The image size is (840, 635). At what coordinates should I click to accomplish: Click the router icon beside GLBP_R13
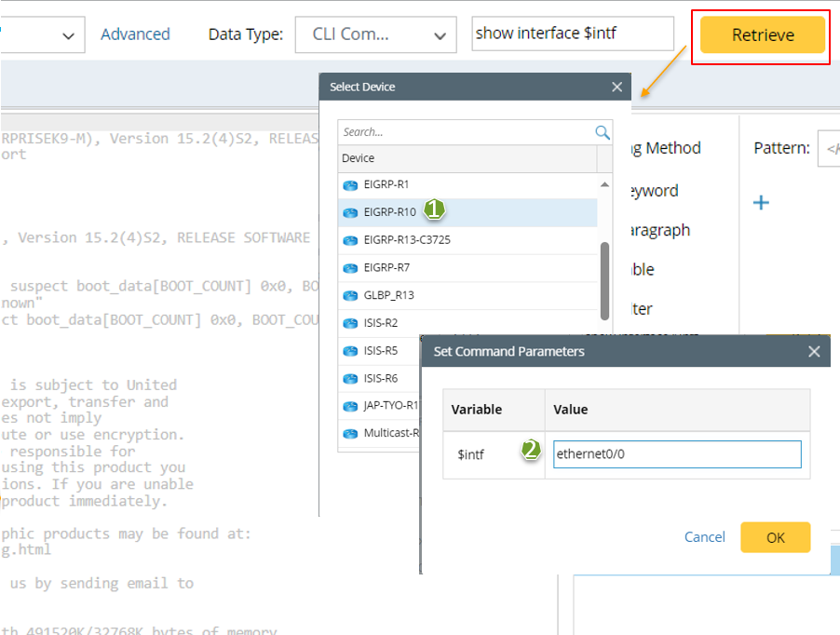coord(350,296)
